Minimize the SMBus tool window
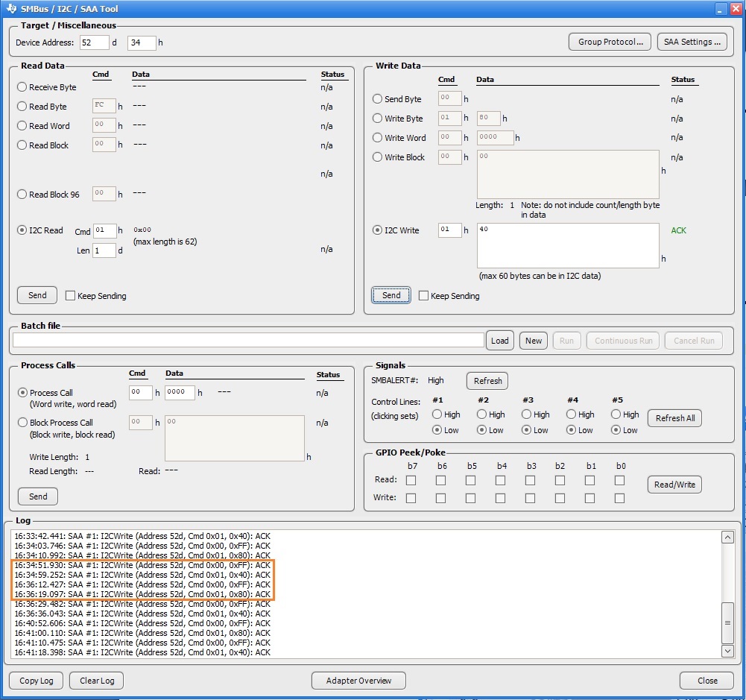 pos(721,9)
